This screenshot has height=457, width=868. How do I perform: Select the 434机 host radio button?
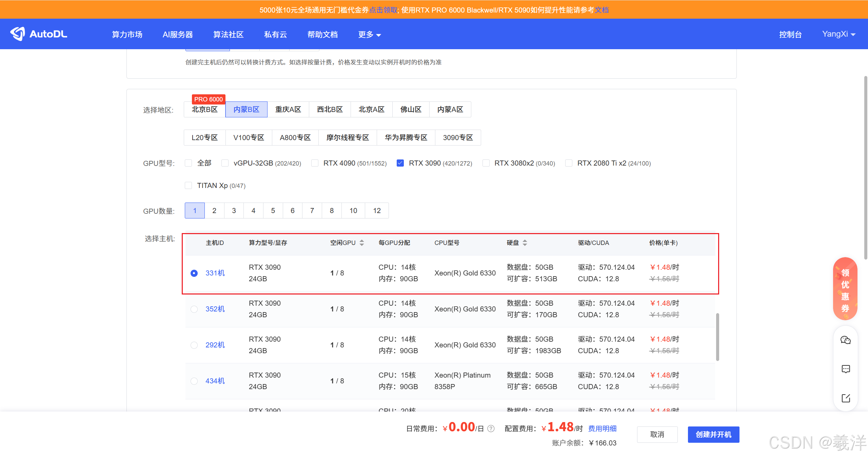pyautogui.click(x=194, y=381)
